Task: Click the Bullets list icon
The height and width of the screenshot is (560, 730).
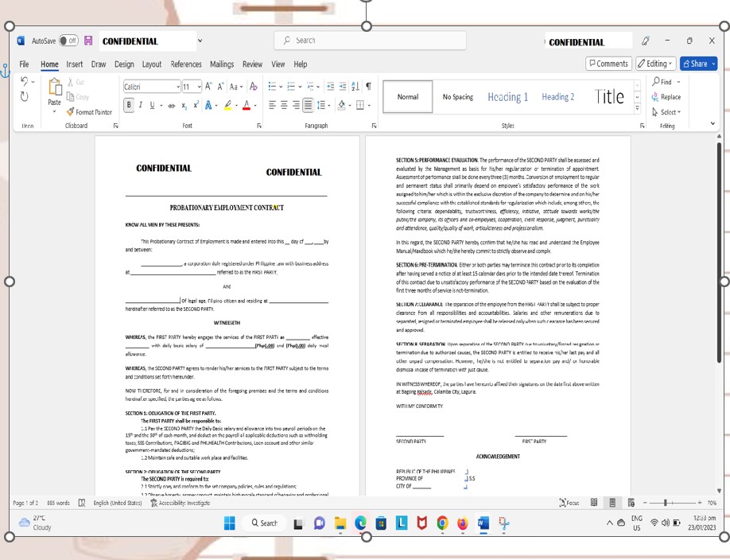Action: 272,86
